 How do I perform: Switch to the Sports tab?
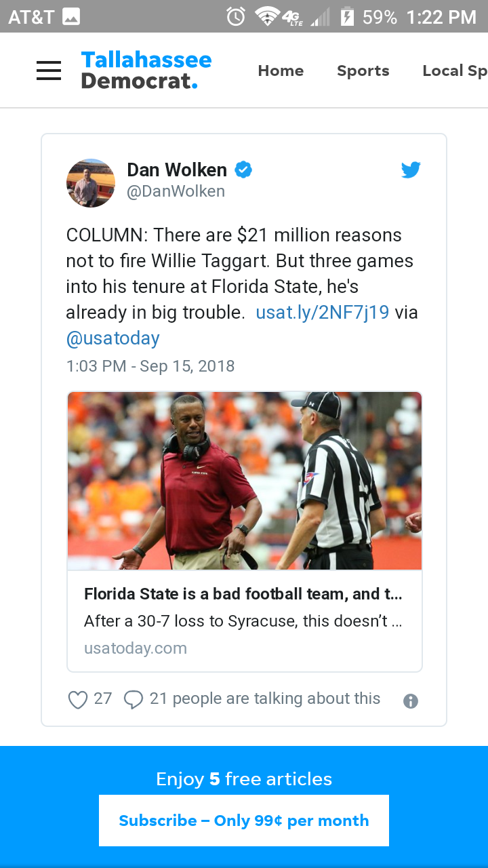tap(363, 71)
